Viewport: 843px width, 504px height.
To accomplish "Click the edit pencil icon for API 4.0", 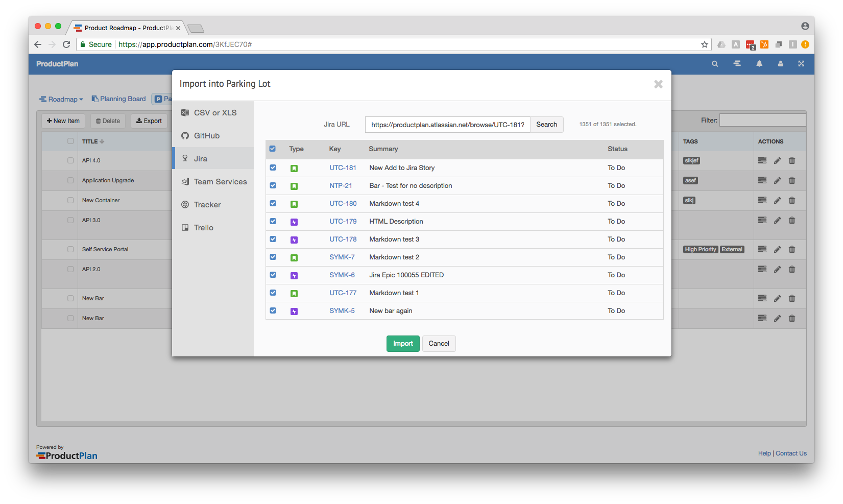I will [x=777, y=160].
